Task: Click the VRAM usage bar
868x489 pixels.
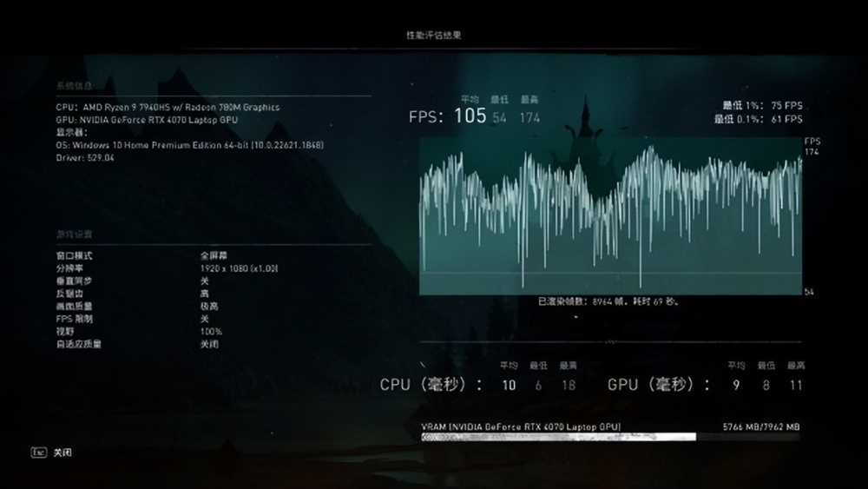Action: click(x=610, y=437)
